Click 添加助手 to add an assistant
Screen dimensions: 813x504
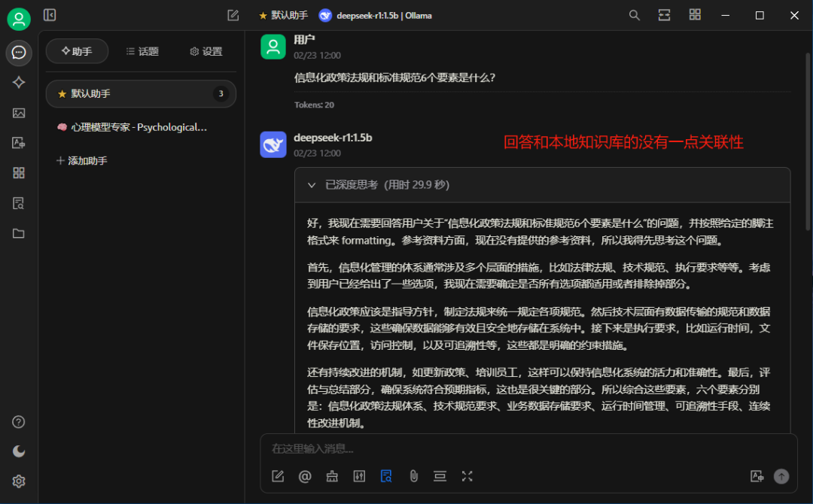click(82, 160)
